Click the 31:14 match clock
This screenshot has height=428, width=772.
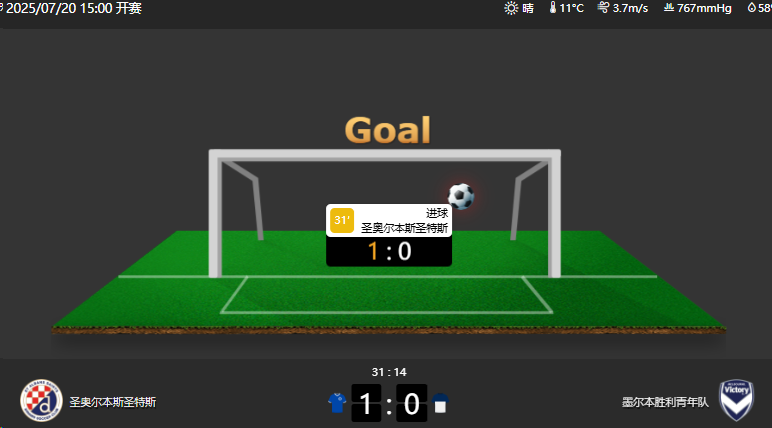pyautogui.click(x=389, y=372)
